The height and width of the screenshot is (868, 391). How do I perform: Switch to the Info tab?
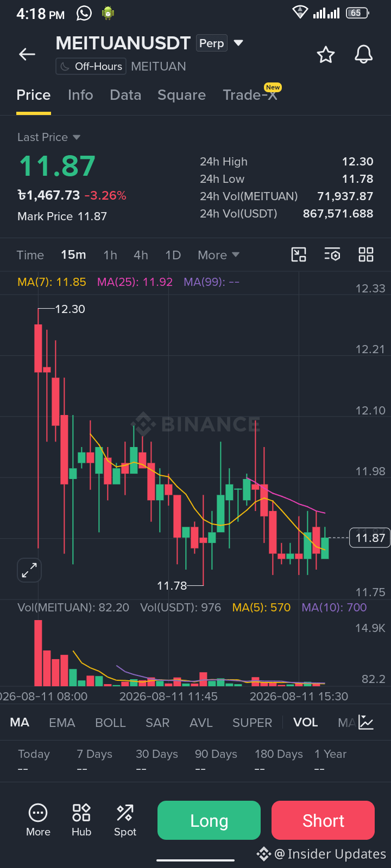point(80,95)
